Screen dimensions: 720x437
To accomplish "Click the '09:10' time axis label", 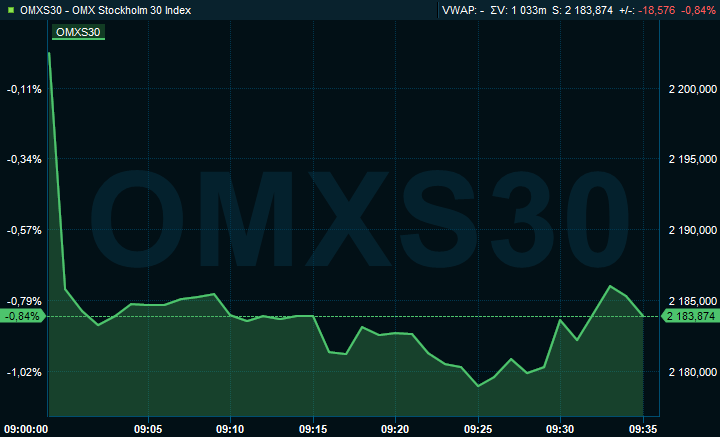I will [230, 429].
